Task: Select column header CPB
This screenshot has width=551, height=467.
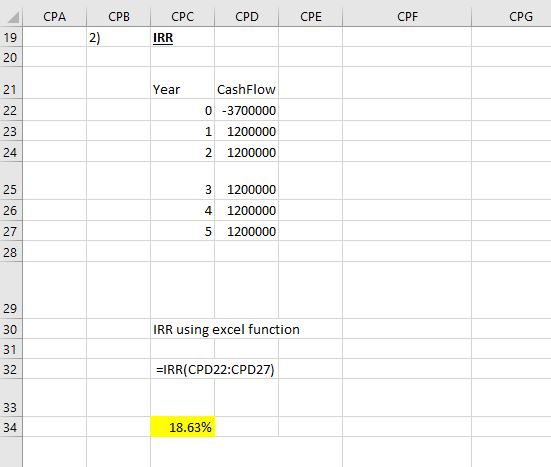Action: click(x=118, y=17)
